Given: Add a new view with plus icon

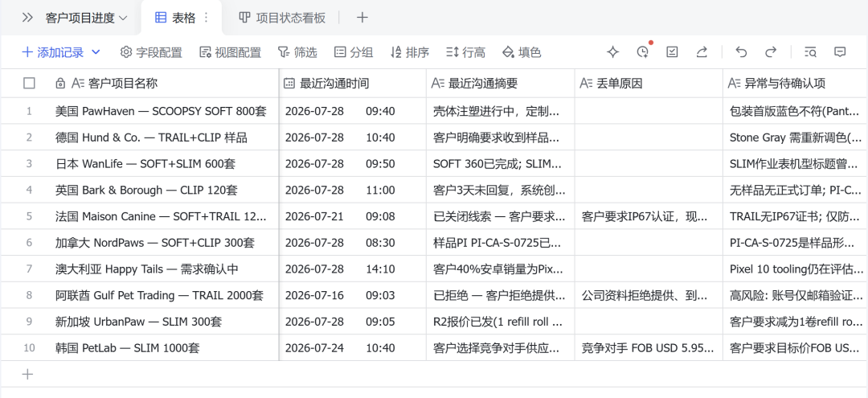Looking at the screenshot, I should [x=362, y=18].
